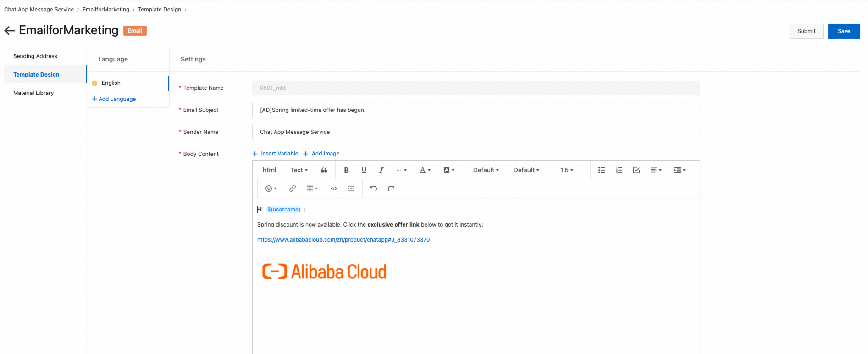This screenshot has width=868, height=354.
Task: Apply underline formatting
Action: pyautogui.click(x=364, y=170)
